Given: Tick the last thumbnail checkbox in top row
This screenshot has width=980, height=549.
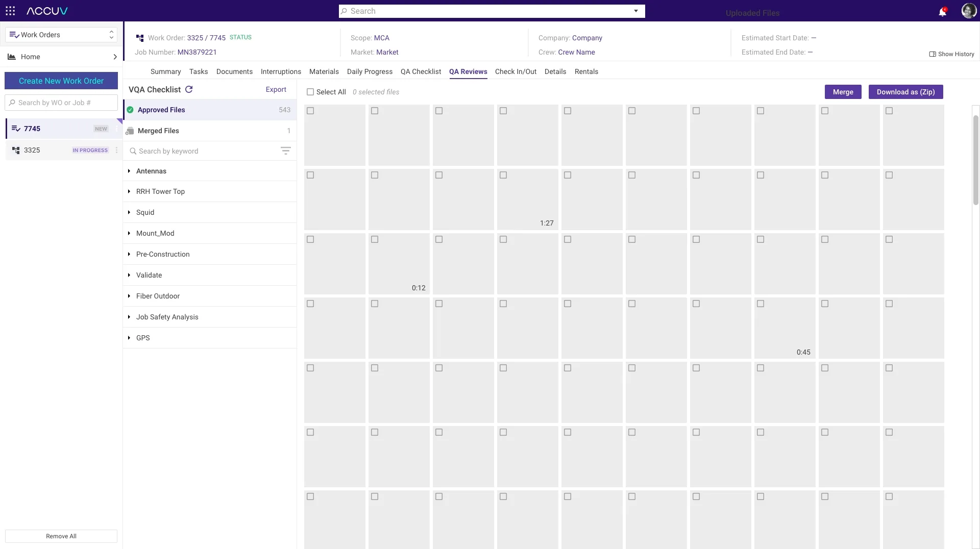Looking at the screenshot, I should 889,111.
